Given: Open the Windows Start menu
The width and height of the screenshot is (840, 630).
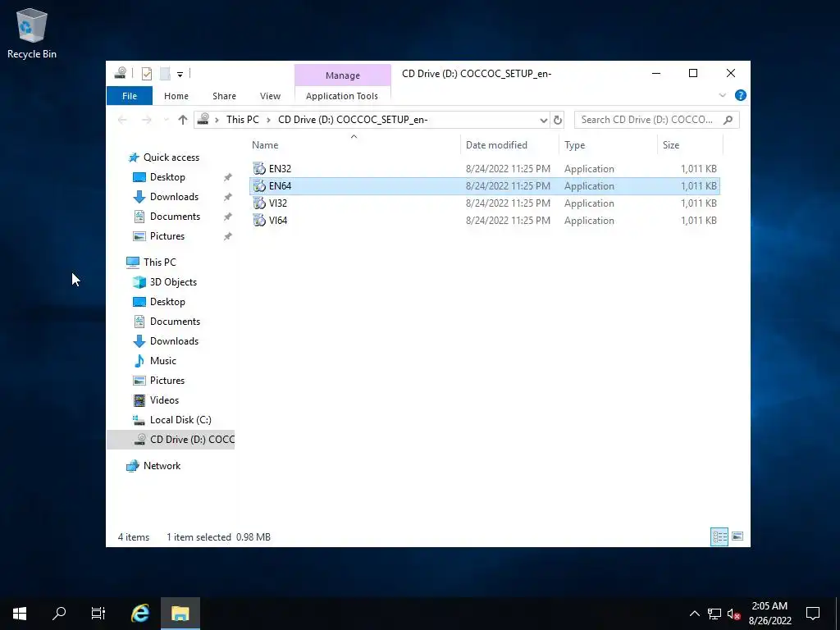Looking at the screenshot, I should pyautogui.click(x=20, y=614).
